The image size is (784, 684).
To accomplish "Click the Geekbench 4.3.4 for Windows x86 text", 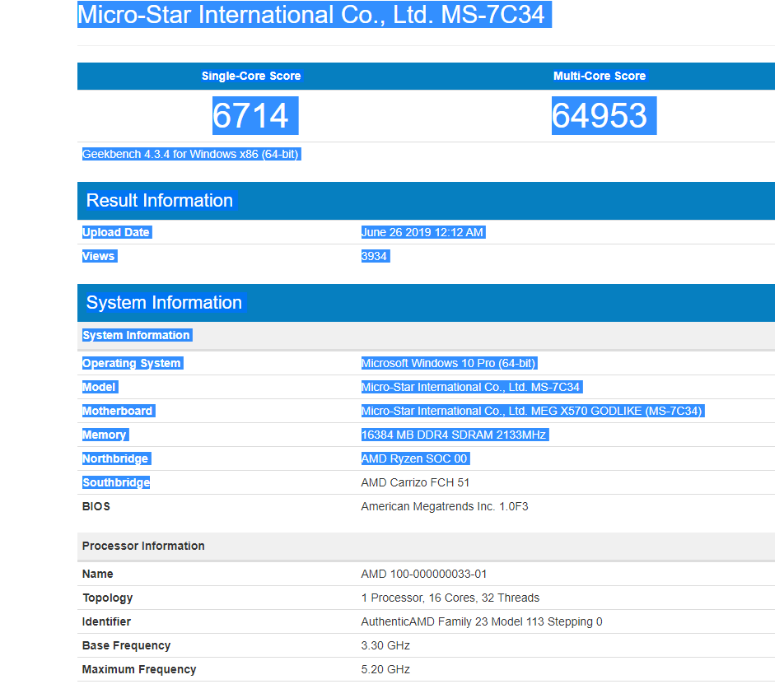I will [191, 154].
